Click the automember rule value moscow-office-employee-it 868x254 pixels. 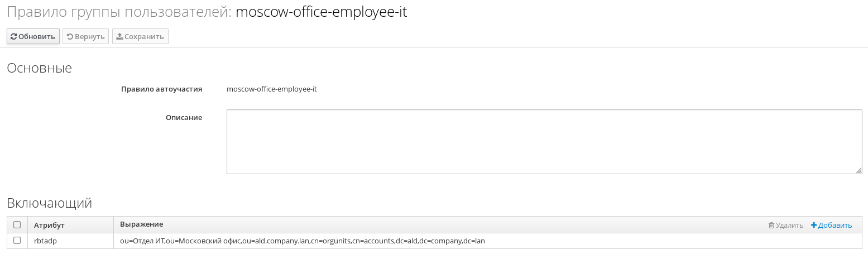[x=272, y=89]
